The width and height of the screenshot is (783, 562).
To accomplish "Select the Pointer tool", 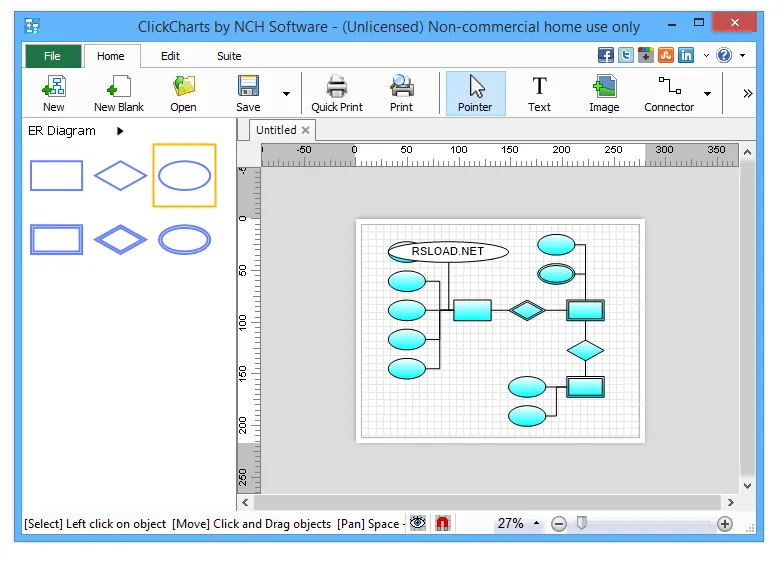I will pyautogui.click(x=475, y=93).
